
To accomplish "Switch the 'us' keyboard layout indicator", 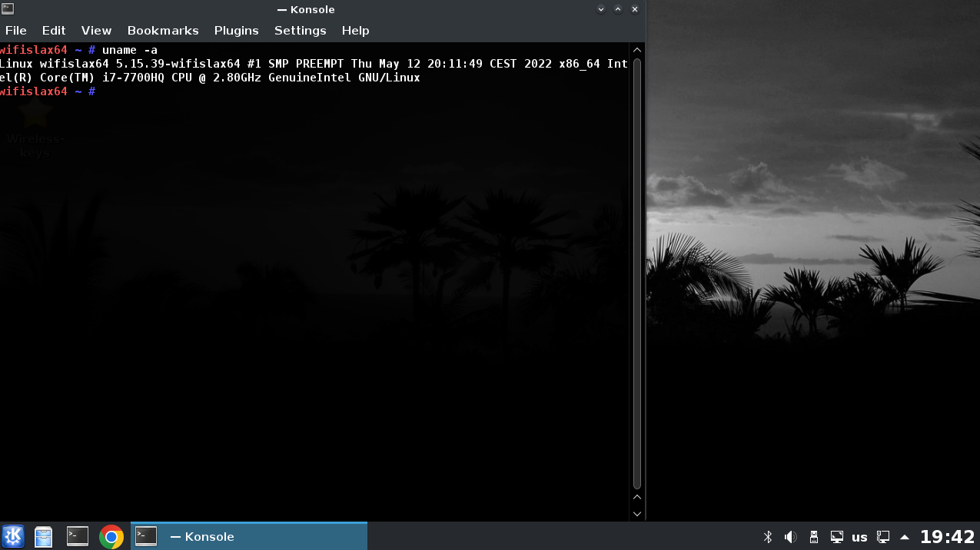I will point(860,537).
